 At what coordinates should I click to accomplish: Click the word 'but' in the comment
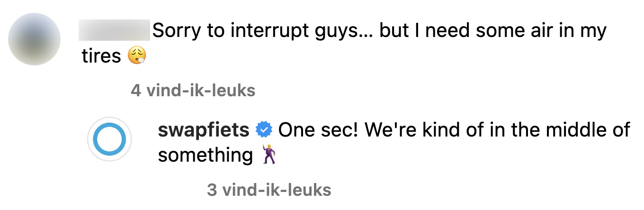394,31
